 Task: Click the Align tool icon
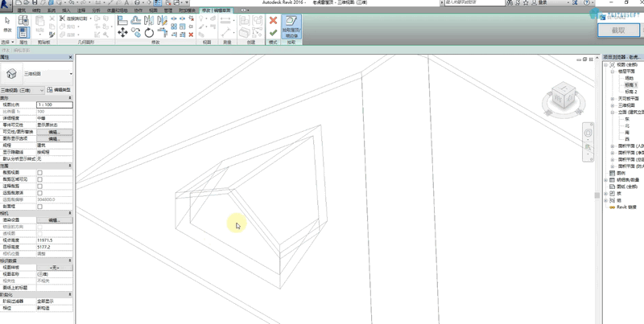(x=122, y=20)
